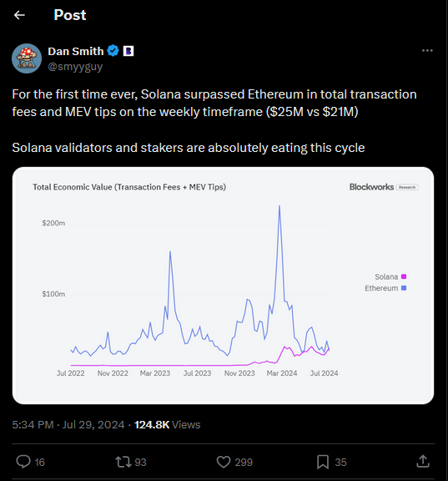
Task: Bookmark the post with bookmark icon
Action: pos(323,462)
